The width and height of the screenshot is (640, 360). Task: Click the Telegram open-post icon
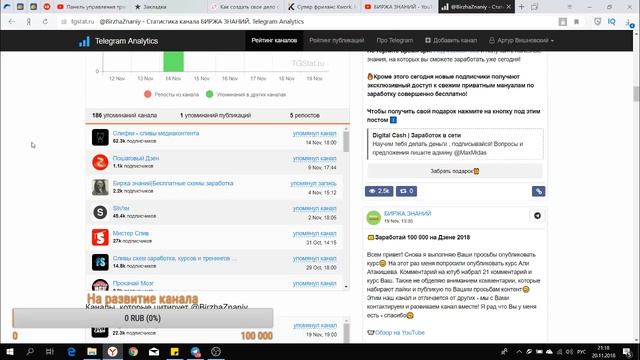(537, 216)
